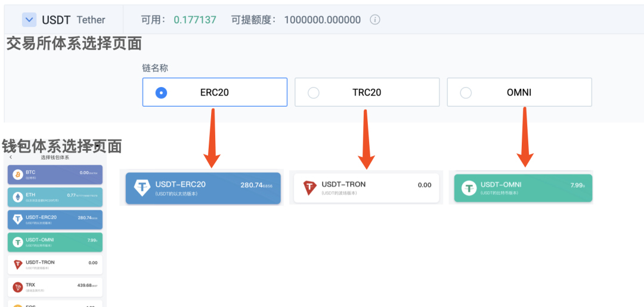This screenshot has width=644, height=307.
Task: Click the round Tether icon on enlarged USDT-OMNI card
Action: point(469,188)
